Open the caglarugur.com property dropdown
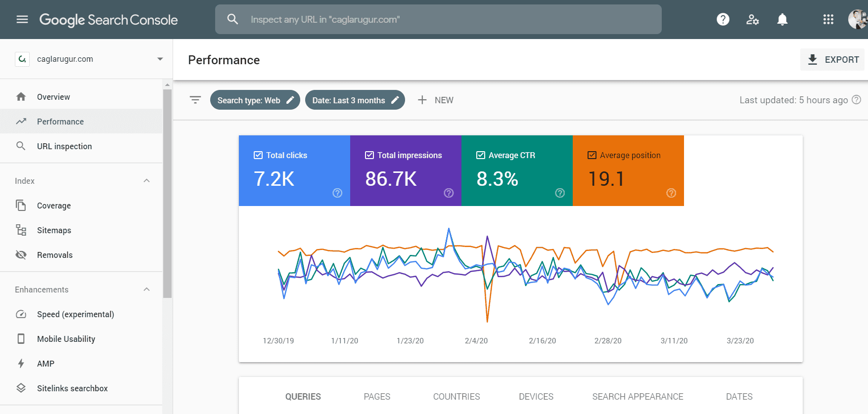The image size is (868, 414). coord(160,59)
